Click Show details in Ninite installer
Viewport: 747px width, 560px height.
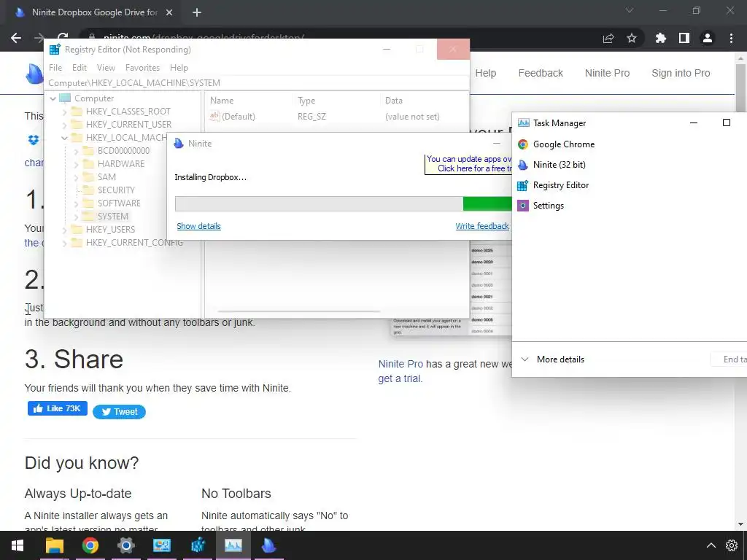pos(198,226)
